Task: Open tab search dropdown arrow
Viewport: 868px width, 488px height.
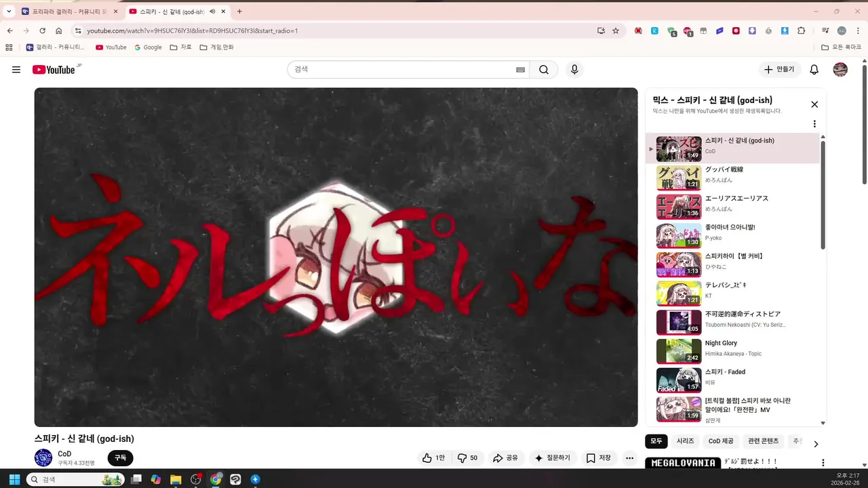Action: pos(9,12)
